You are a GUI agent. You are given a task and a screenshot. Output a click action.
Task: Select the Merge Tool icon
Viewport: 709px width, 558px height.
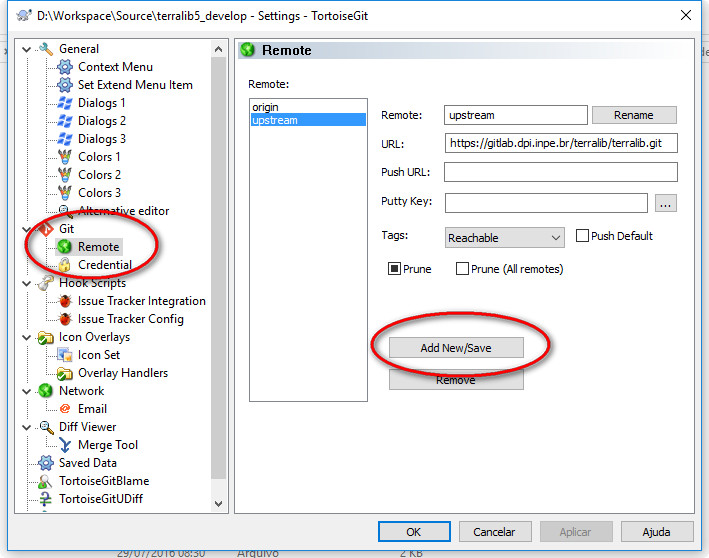(x=65, y=445)
